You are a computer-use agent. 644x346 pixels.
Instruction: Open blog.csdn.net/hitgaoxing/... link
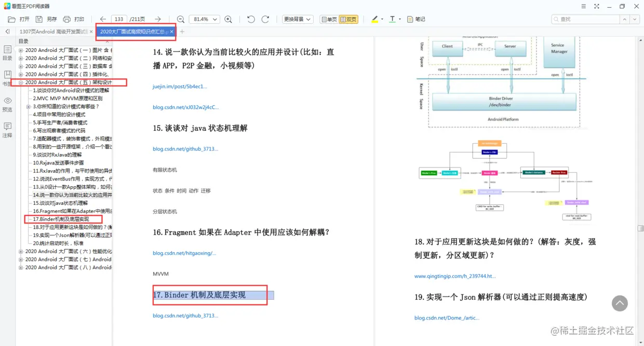[x=184, y=253]
